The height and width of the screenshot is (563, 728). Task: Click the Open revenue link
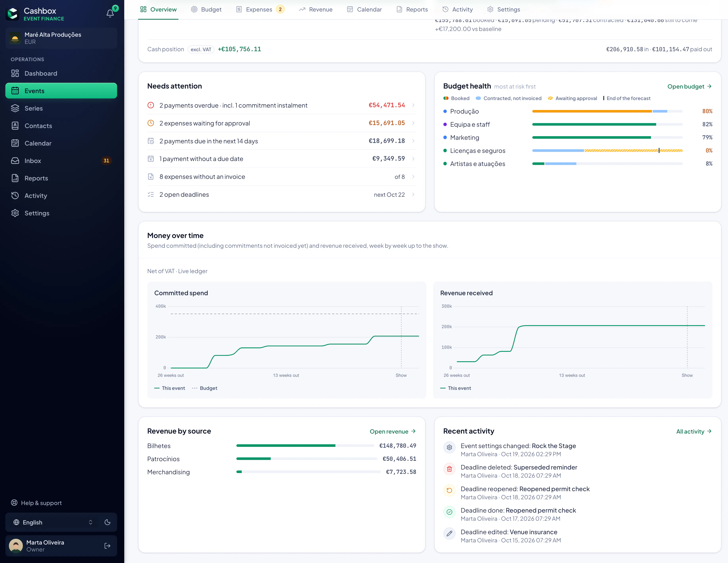pos(393,431)
